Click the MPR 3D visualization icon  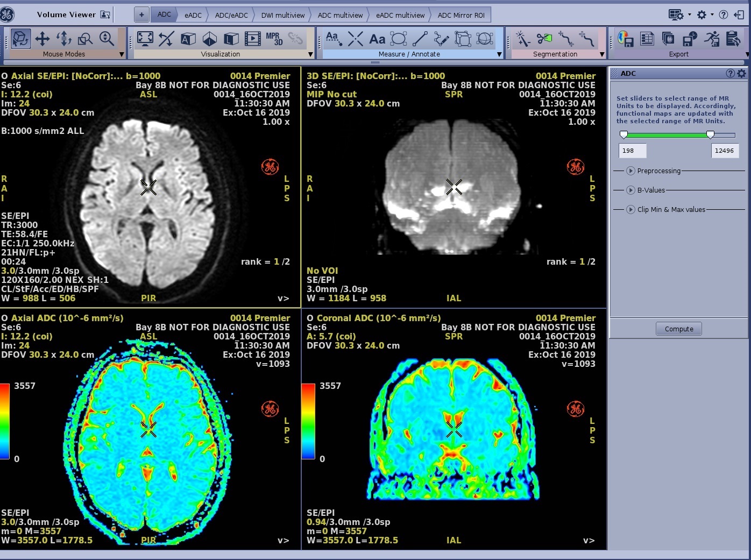click(274, 39)
